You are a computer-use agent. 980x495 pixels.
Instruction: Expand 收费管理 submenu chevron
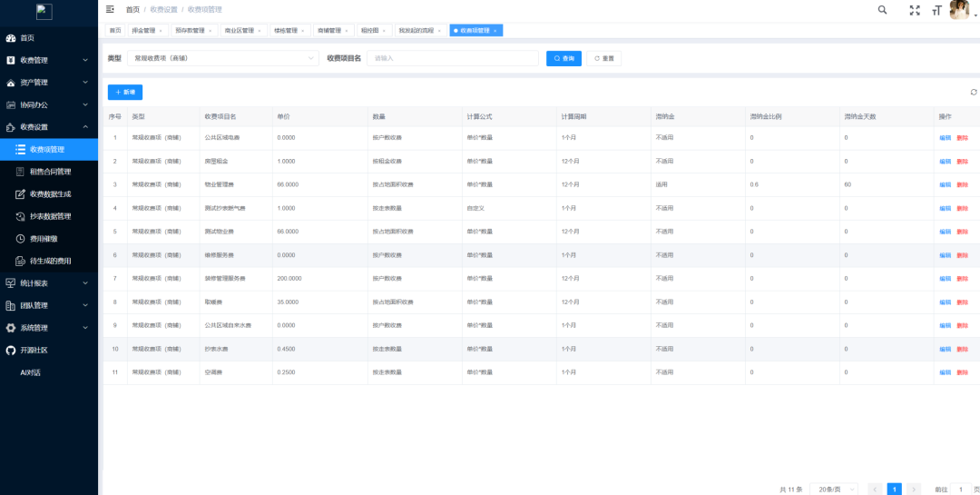point(85,60)
